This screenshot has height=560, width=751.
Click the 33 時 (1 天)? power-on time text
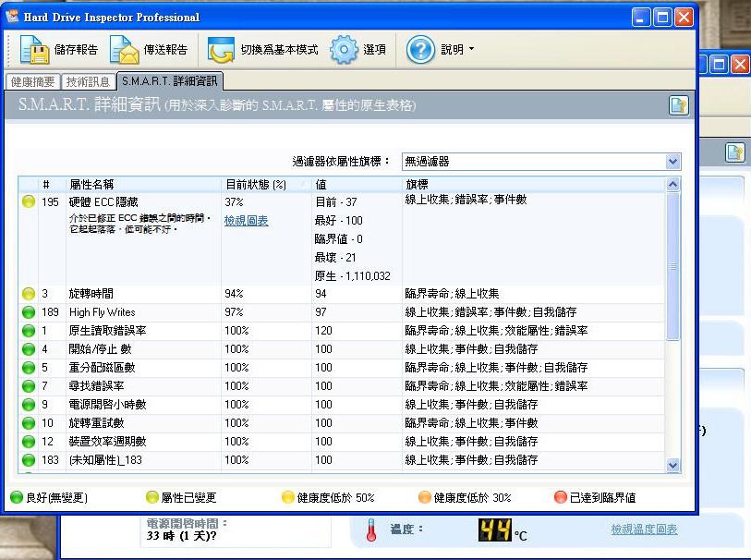click(182, 536)
